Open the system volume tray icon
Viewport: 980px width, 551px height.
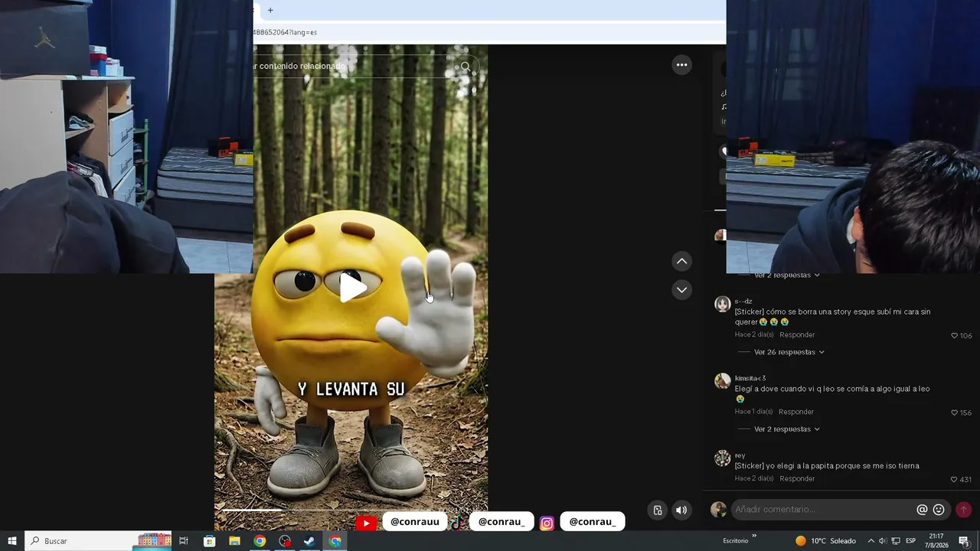pos(882,541)
